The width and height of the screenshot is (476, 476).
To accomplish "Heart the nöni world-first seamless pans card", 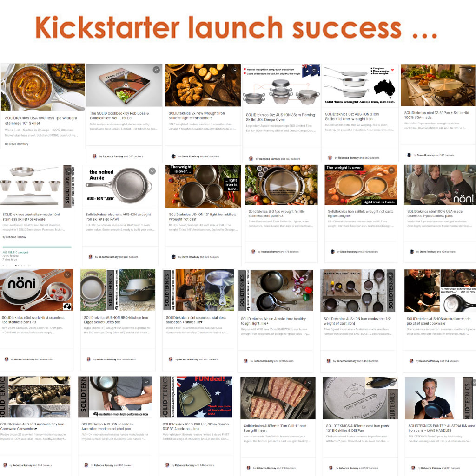I will (67, 274).
